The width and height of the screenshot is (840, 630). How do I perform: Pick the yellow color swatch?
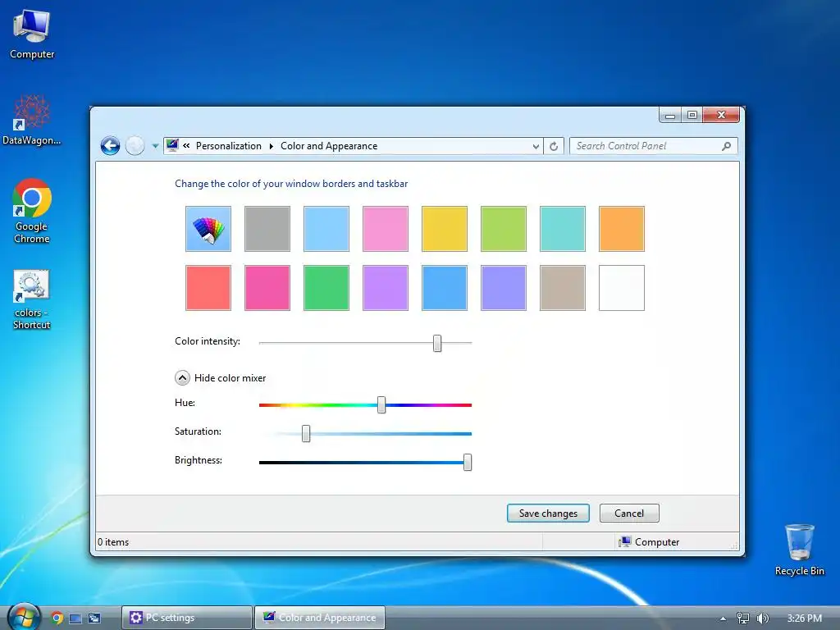(x=445, y=229)
